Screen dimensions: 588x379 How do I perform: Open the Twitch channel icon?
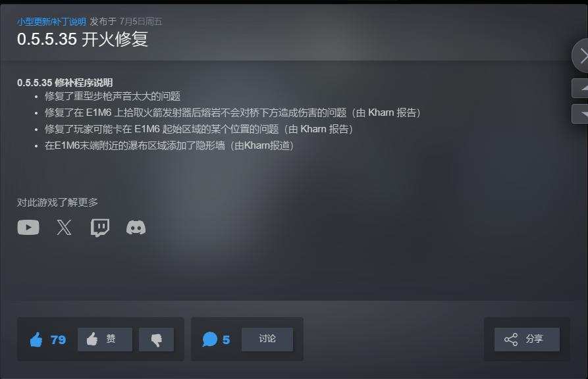coord(100,228)
